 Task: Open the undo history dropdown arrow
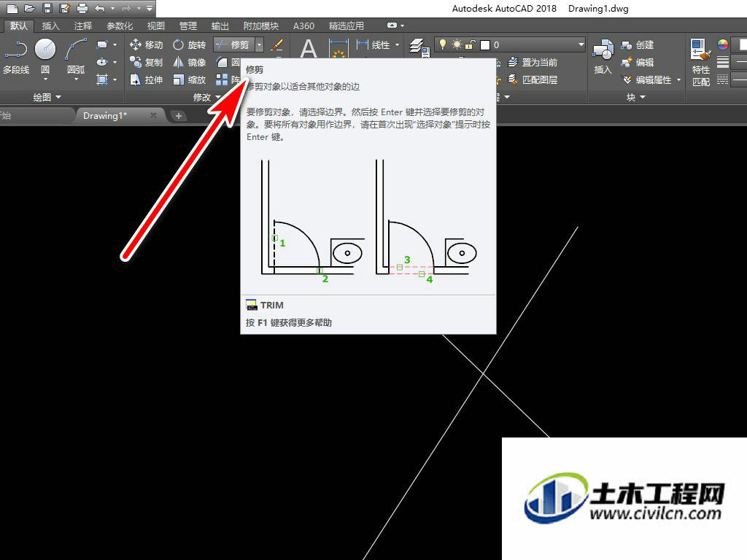pos(112,8)
